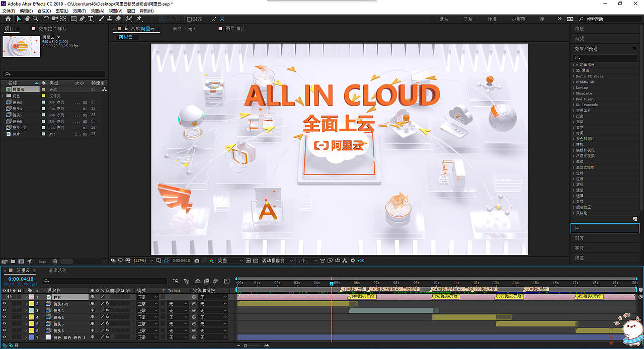The image size is (644, 349).
Task: Click the new composition icon in Project panel
Action: coord(21,261)
